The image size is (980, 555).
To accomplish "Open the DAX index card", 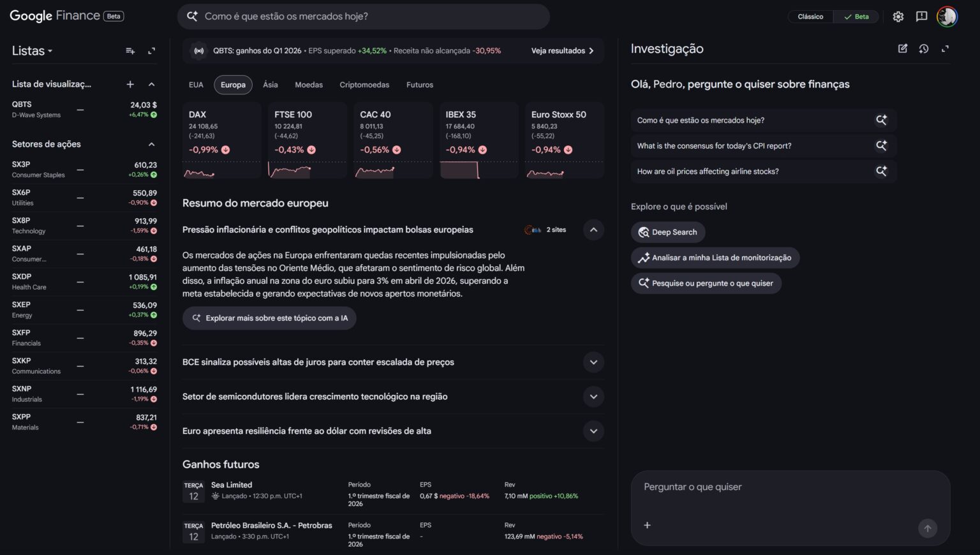I will [x=221, y=140].
